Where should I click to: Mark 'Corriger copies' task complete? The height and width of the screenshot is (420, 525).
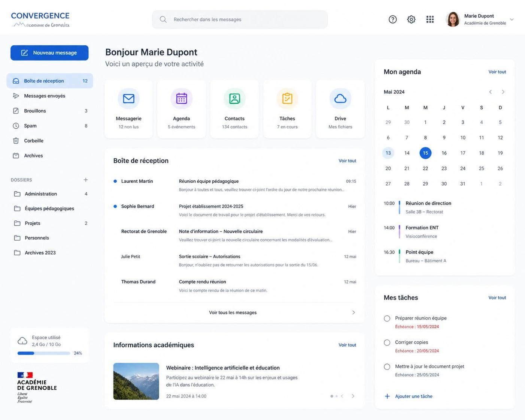387,343
